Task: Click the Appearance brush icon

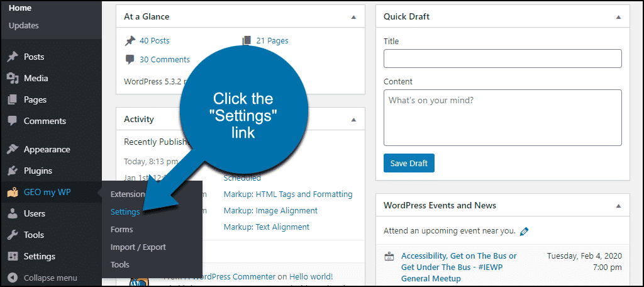Action: coord(13,149)
